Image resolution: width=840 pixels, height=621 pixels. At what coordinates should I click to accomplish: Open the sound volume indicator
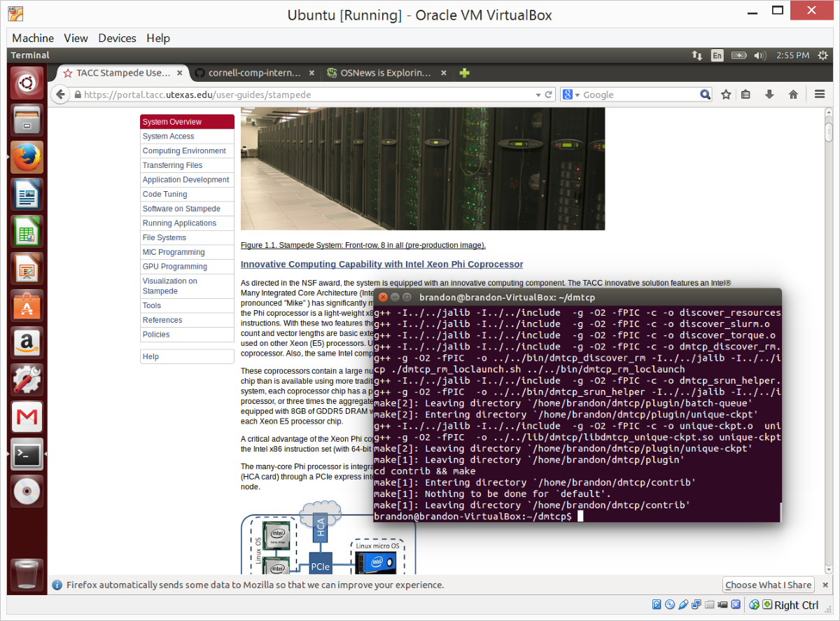[x=761, y=55]
